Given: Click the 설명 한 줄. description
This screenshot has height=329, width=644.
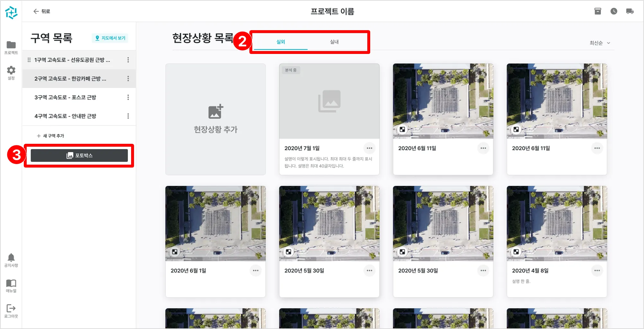Looking at the screenshot, I should tap(521, 281).
